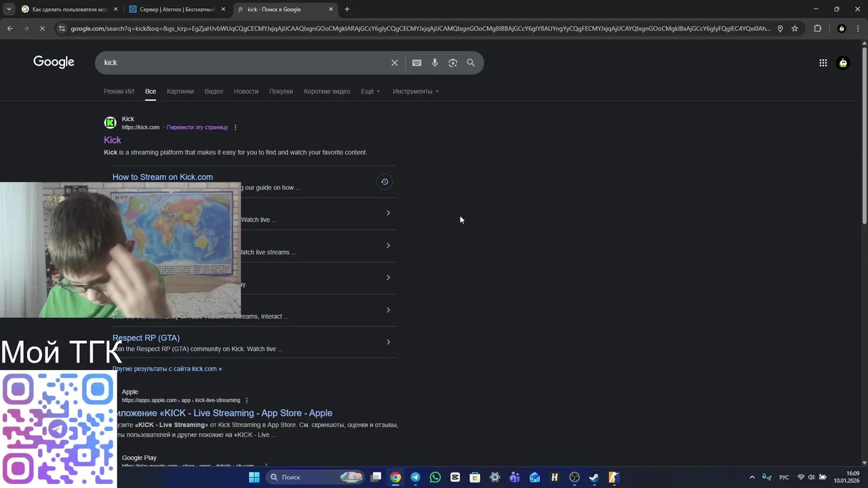Screen dimensions: 868x488
Task: Open the clock showing 16:09 10.01.2026
Action: 846,477
